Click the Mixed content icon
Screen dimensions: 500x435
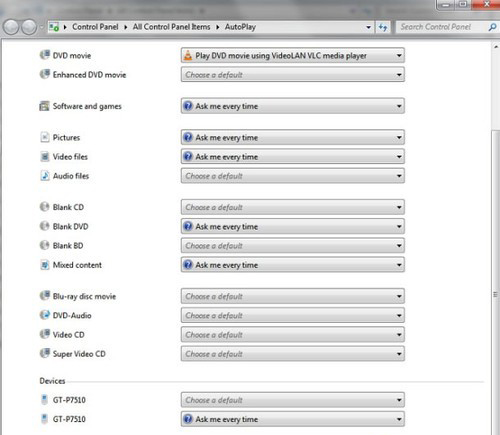(44, 265)
